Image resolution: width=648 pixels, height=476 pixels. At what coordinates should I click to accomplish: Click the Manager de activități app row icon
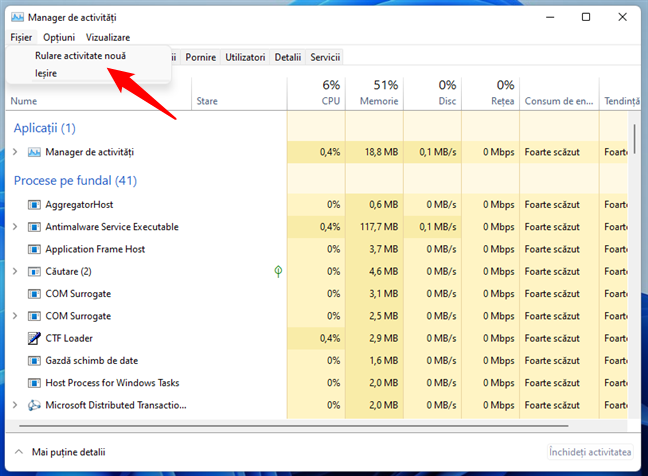click(x=34, y=152)
